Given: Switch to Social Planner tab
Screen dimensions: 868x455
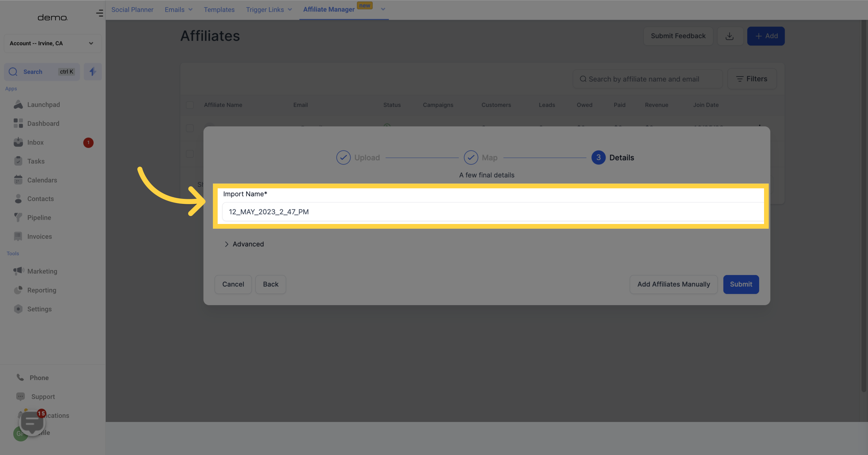Looking at the screenshot, I should click(x=132, y=10).
